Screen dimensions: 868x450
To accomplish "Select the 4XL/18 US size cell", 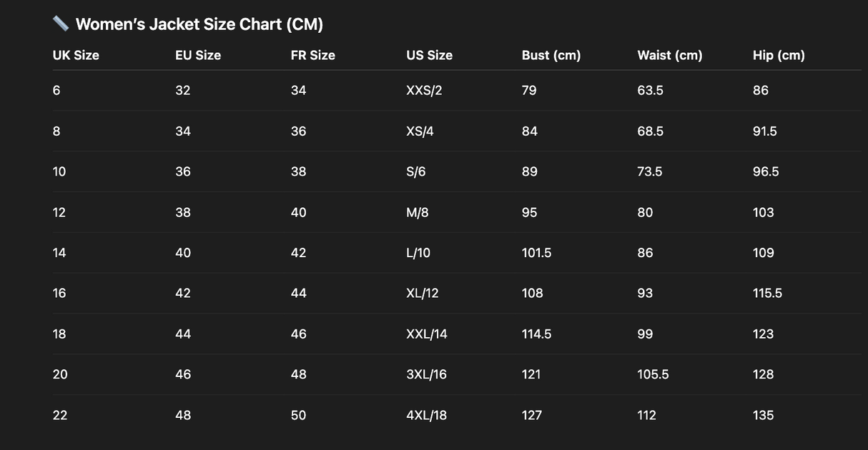I will (426, 415).
